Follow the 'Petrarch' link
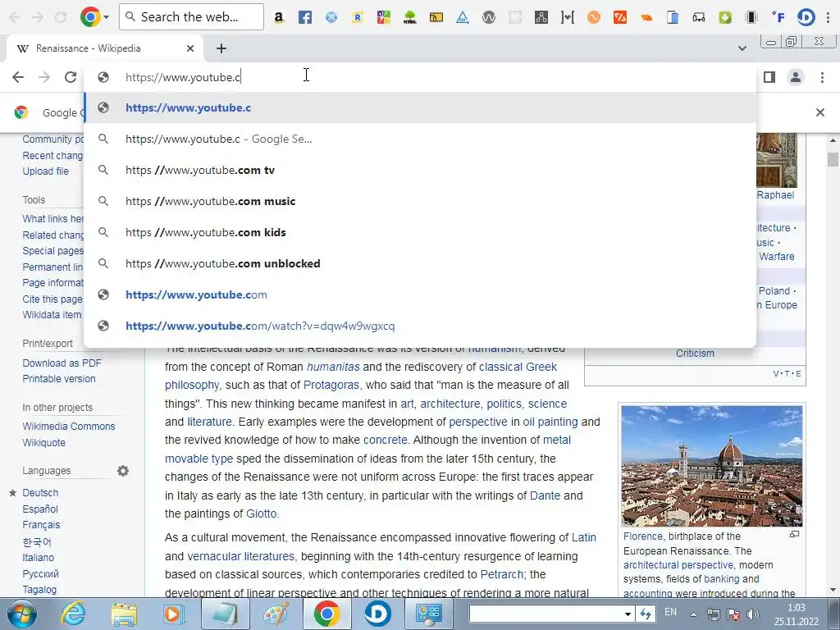Screen dimensions: 840x630 (x=500, y=574)
